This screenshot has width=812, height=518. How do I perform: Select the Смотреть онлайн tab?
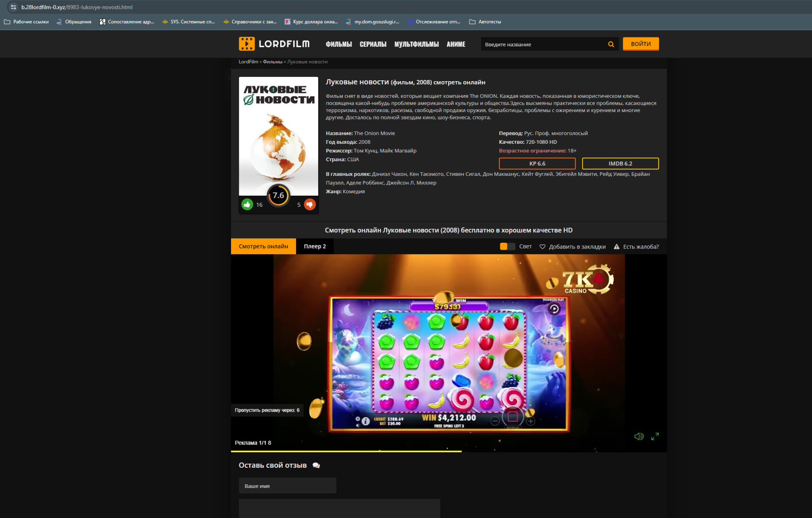[x=263, y=246]
